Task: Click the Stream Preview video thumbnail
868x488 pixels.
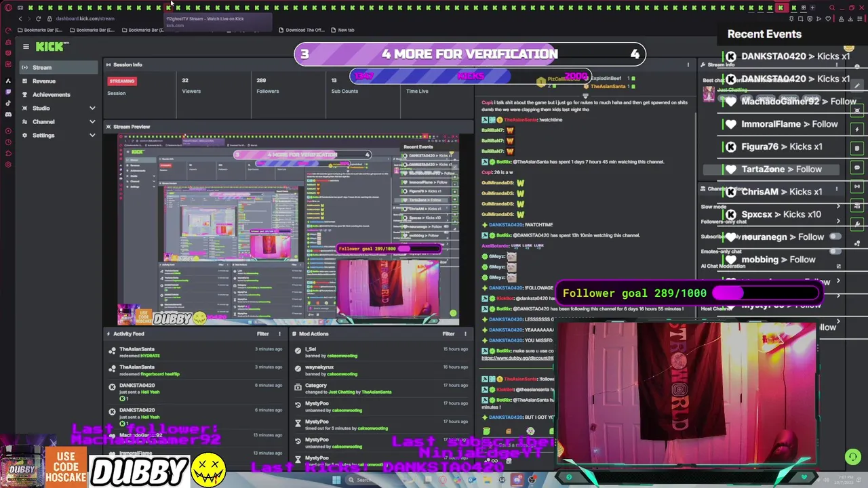Action: [289, 230]
